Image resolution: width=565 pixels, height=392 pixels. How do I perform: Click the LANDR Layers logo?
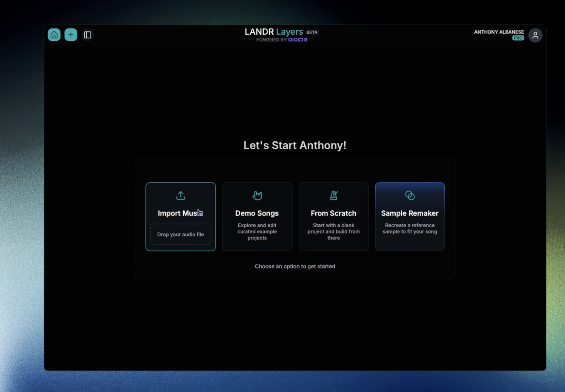[x=274, y=32]
